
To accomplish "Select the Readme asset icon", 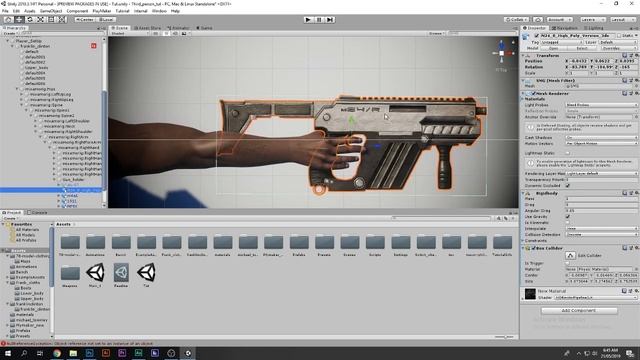I will coord(121,273).
